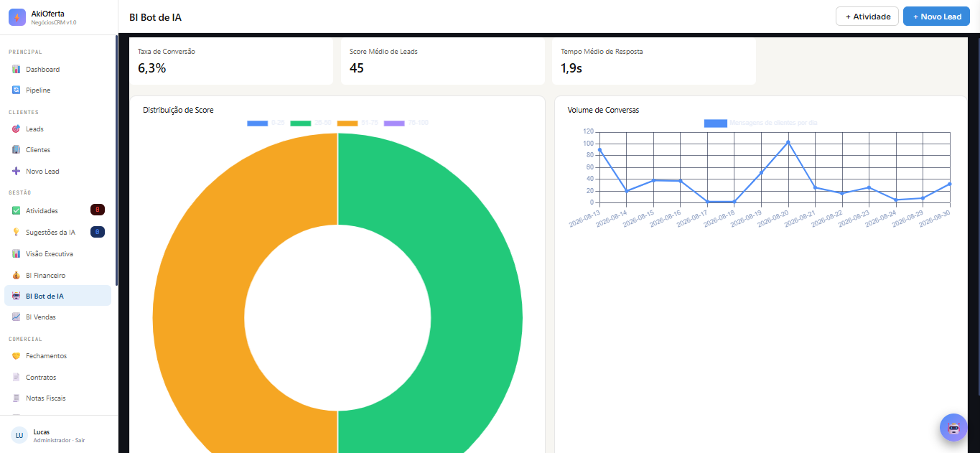Click the Sair link under Lucas
Image resolution: width=980 pixels, height=453 pixels.
coord(79,440)
